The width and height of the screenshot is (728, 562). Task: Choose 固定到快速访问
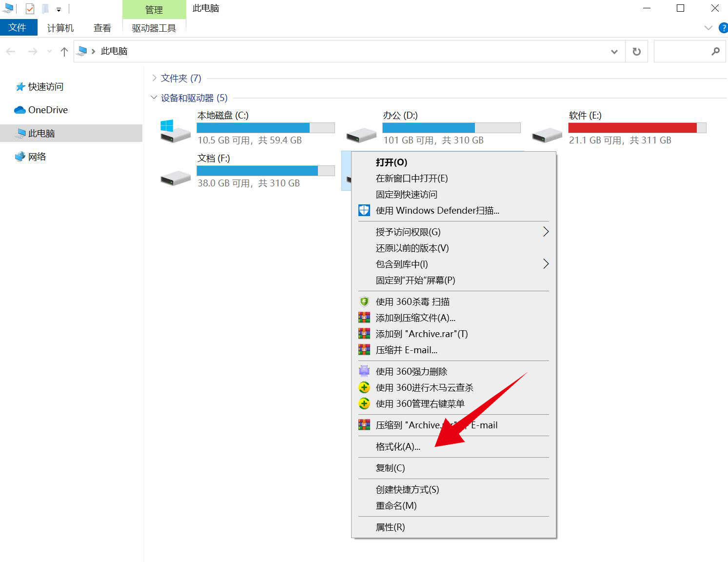click(453, 194)
